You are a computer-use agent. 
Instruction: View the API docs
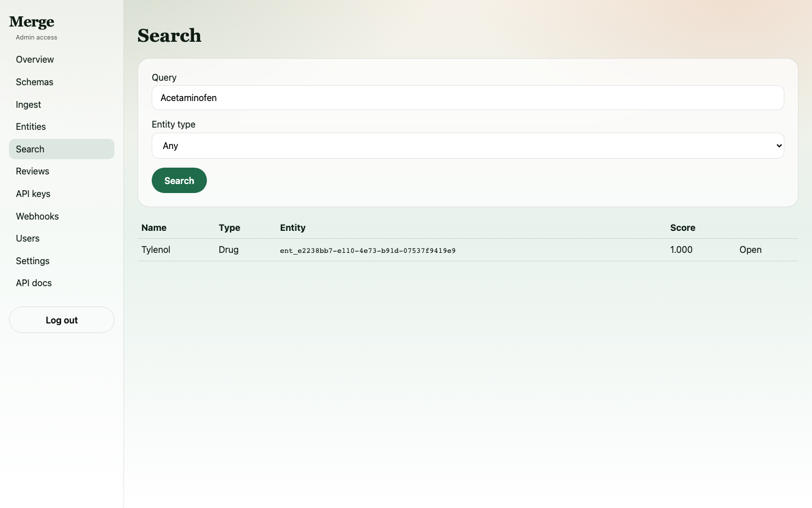61,283
